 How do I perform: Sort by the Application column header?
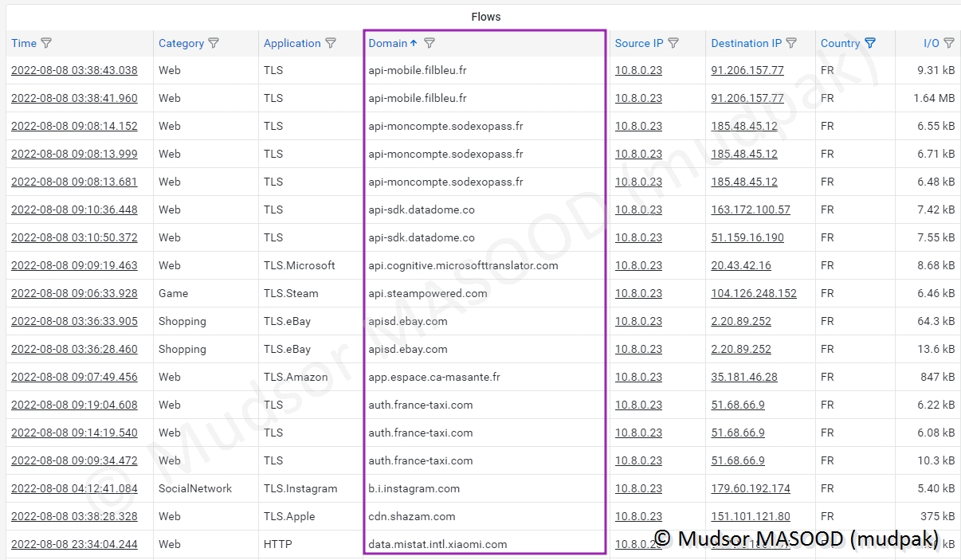292,43
